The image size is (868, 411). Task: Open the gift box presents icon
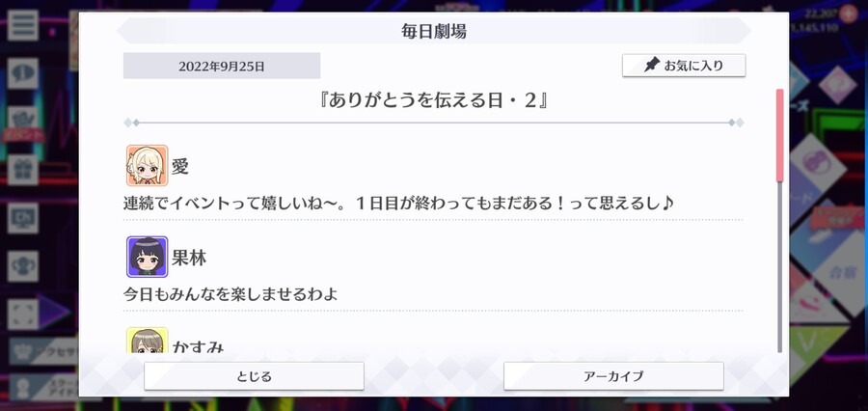tap(23, 170)
